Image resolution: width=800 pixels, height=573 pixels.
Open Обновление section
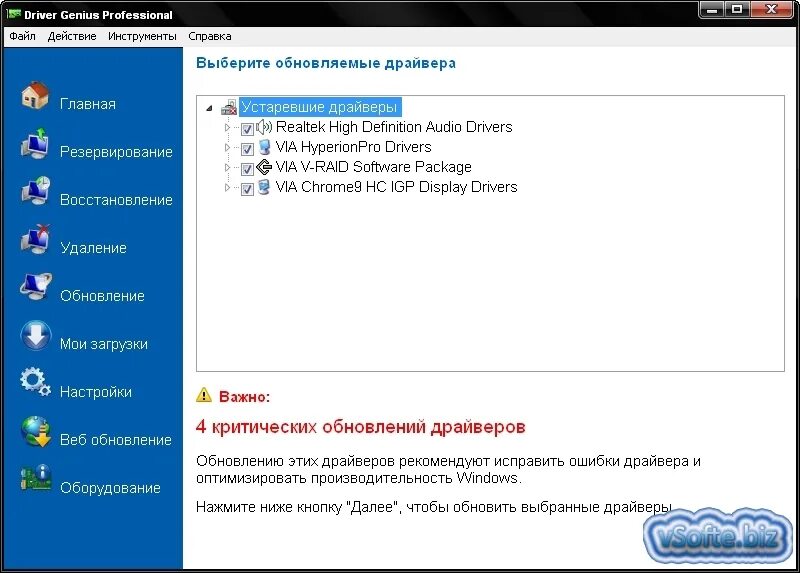(103, 296)
